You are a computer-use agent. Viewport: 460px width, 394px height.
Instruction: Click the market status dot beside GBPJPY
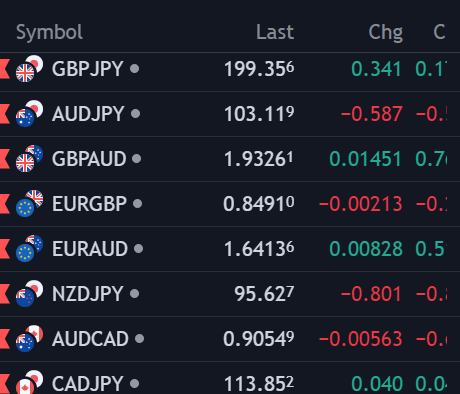(134, 69)
